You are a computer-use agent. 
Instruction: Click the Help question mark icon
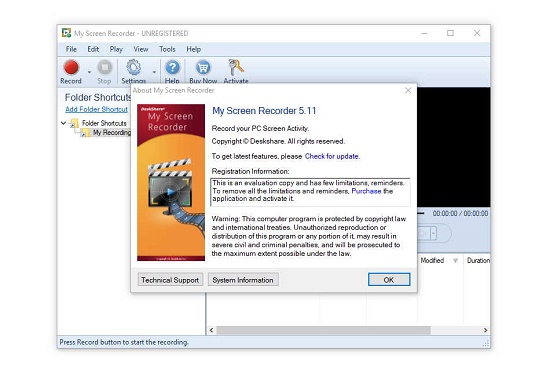(x=172, y=67)
